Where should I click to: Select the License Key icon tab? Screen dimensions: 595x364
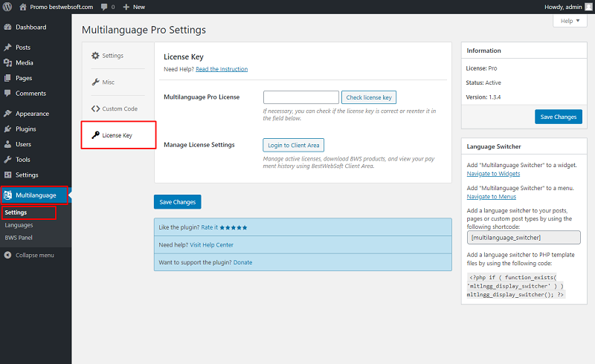pos(95,135)
